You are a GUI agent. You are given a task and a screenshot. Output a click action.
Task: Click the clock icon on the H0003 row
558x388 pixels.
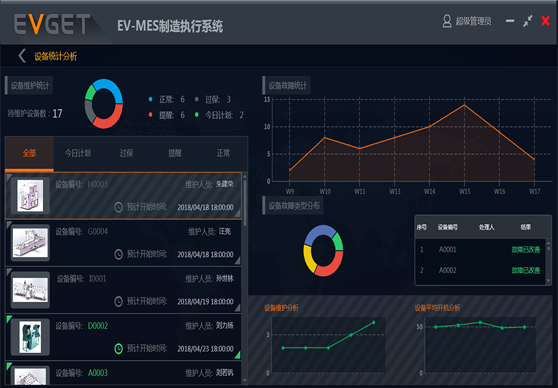[x=119, y=207]
